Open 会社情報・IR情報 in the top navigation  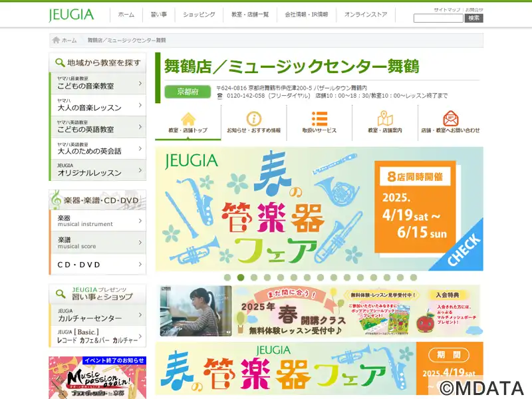coord(307,15)
